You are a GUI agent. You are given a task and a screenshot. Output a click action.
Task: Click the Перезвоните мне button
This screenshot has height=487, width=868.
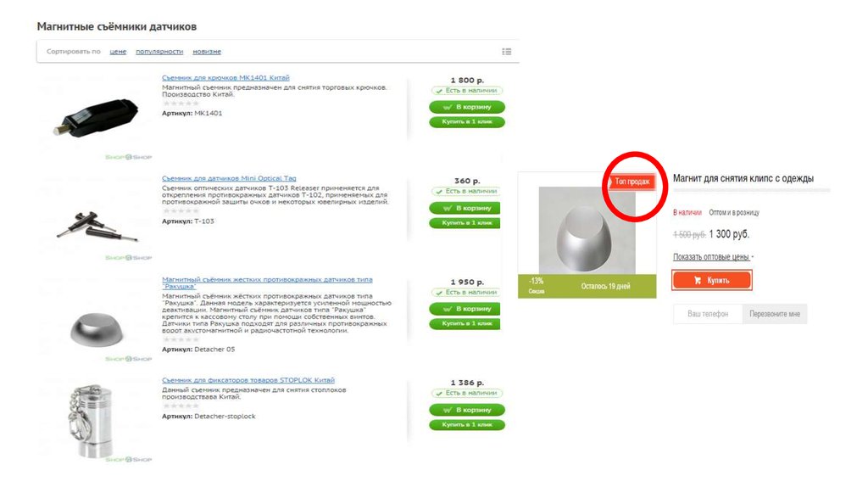pyautogui.click(x=775, y=314)
